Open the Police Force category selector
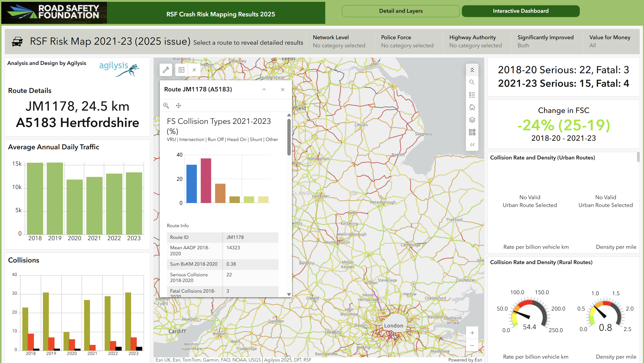 (407, 41)
